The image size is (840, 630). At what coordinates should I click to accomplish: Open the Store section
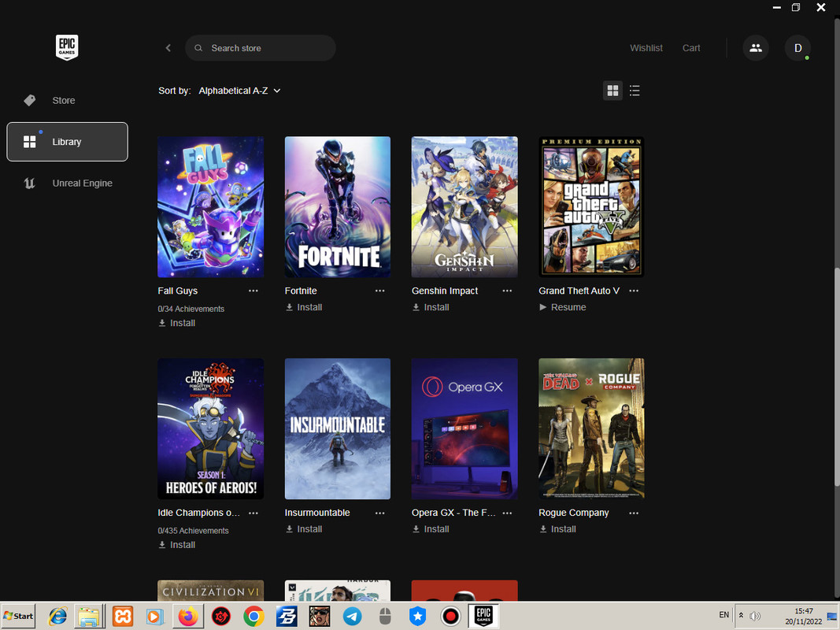pyautogui.click(x=67, y=100)
